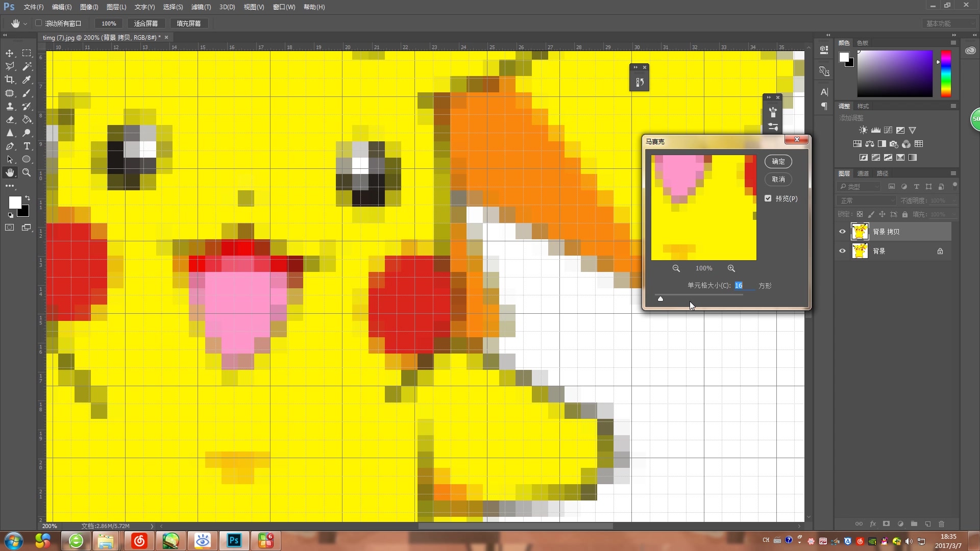Image resolution: width=980 pixels, height=551 pixels.
Task: Open the 文件(F) menu
Action: 34,7
